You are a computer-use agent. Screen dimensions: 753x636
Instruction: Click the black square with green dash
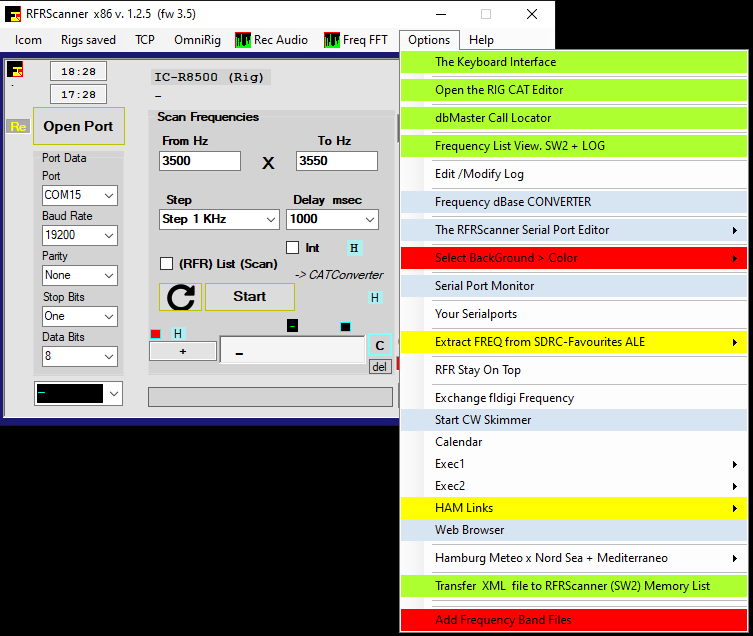click(x=292, y=326)
